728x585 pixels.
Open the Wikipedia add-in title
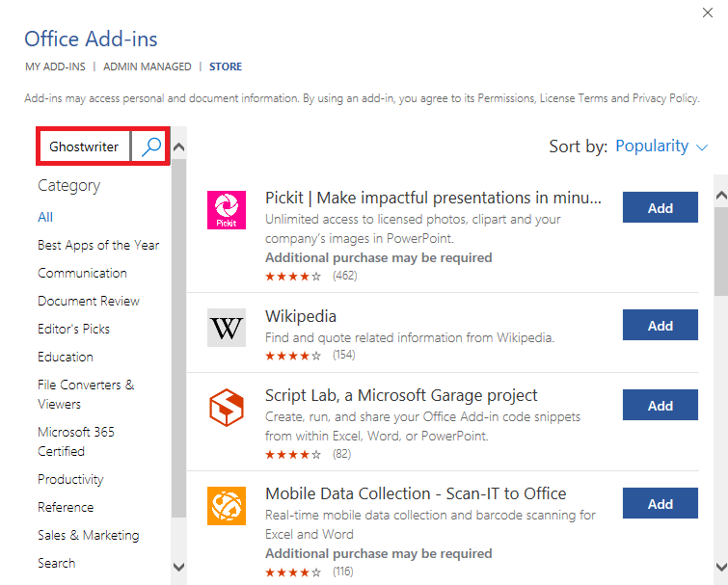pyautogui.click(x=301, y=316)
